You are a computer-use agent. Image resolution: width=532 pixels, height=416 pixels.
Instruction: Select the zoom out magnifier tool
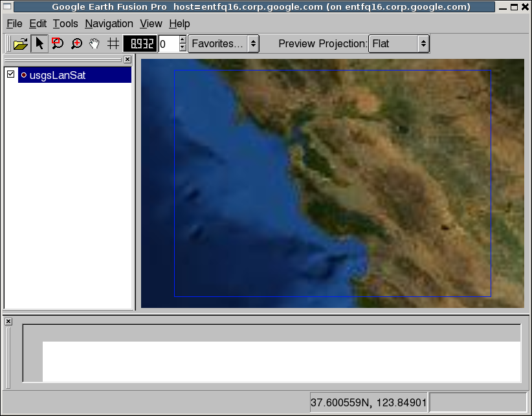pyautogui.click(x=58, y=43)
